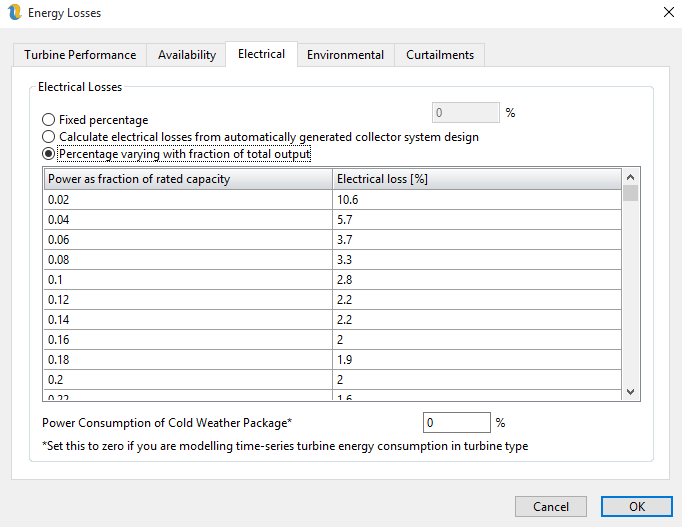Viewport: 682px width, 527px height.
Task: Click the 0.02 power fraction cell
Action: coord(188,199)
